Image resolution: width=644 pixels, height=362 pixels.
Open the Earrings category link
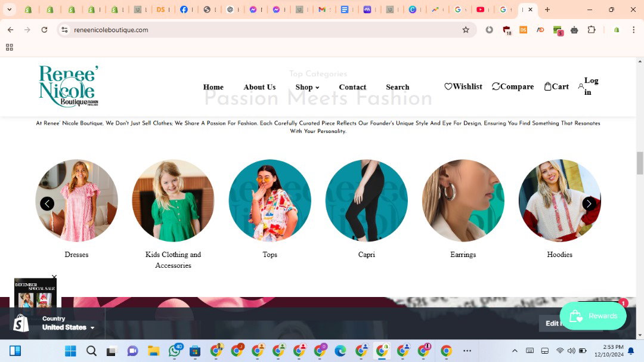463,254
